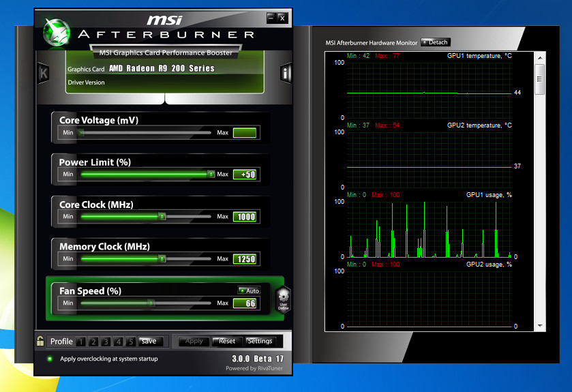Screen dimensions: 572x392
Task: Click the Power Limit slider handle
Action: pos(211,175)
